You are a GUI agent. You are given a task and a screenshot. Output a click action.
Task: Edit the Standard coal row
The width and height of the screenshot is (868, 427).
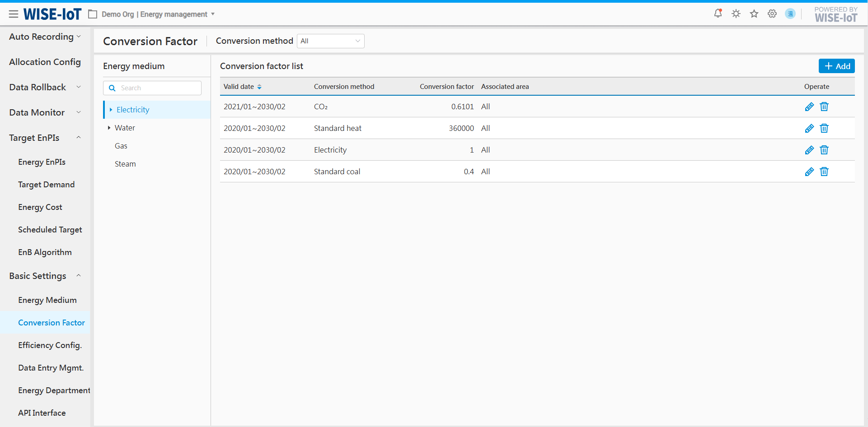tap(809, 172)
